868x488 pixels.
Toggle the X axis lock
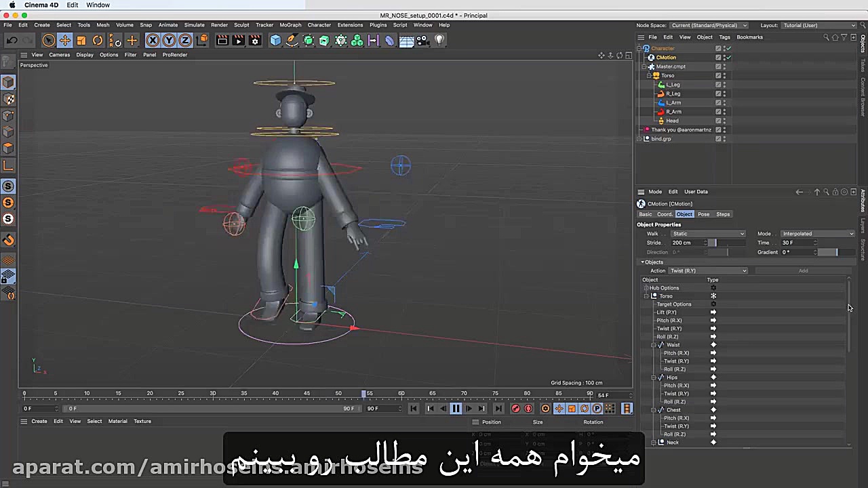153,41
